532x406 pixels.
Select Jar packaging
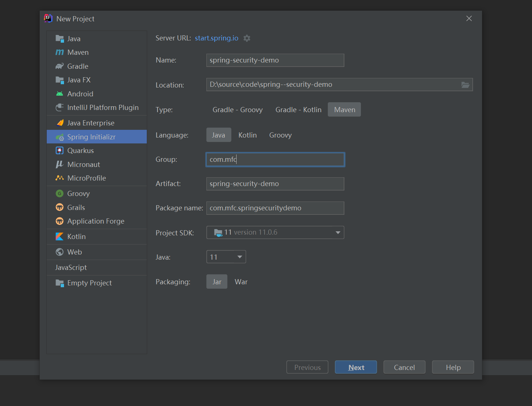click(217, 282)
